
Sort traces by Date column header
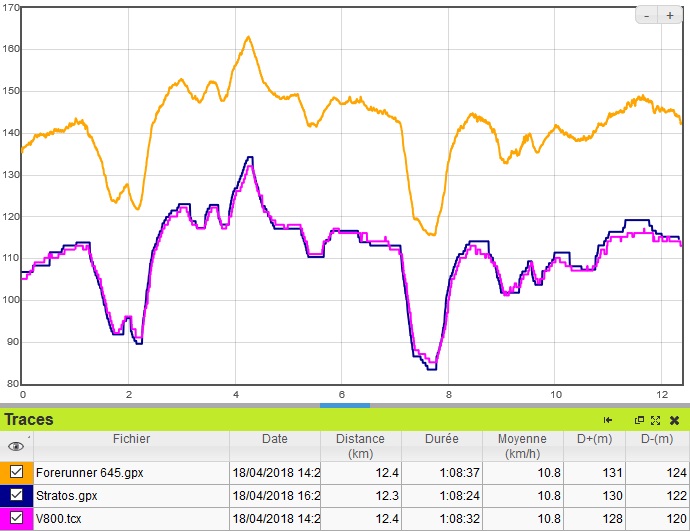[275, 439]
